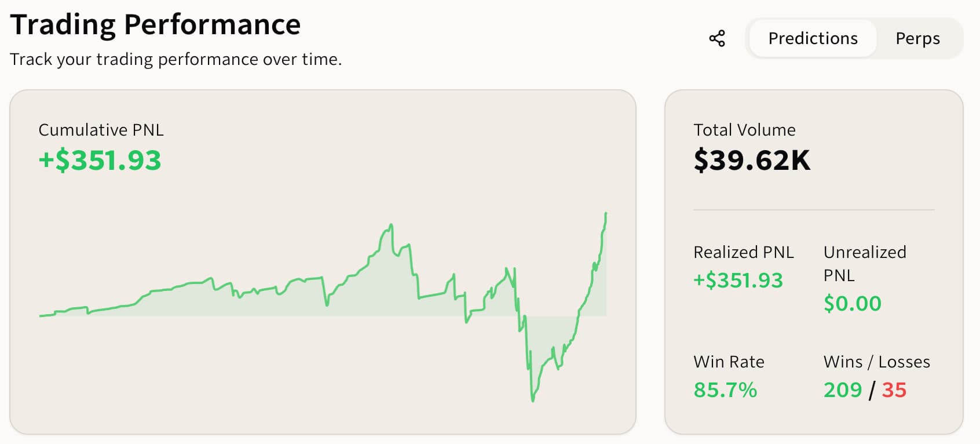Click the Trading Performance heading
The width and height of the screenshot is (980, 444).
(x=155, y=25)
